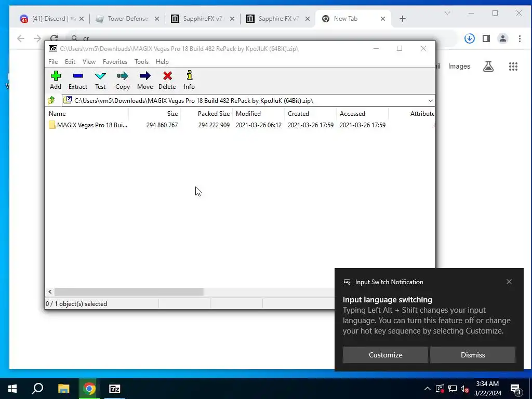Switch to 7-Zip on the taskbar
Image resolution: width=532 pixels, height=399 pixels.
115,389
